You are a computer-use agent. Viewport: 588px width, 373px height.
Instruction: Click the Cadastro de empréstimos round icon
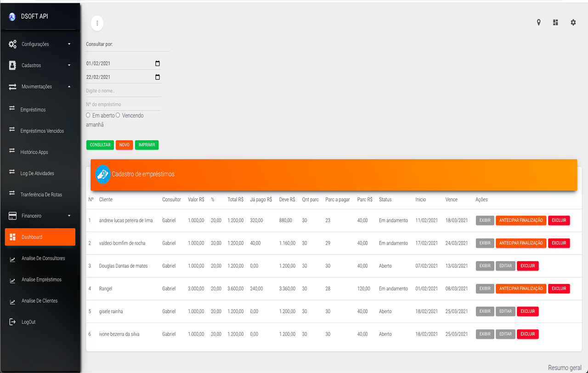coord(103,174)
